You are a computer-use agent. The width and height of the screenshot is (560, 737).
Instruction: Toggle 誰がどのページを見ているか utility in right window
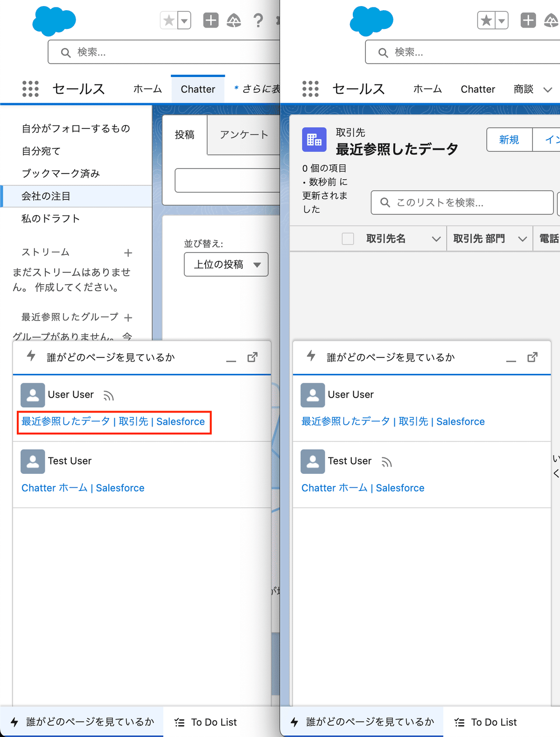[362, 722]
